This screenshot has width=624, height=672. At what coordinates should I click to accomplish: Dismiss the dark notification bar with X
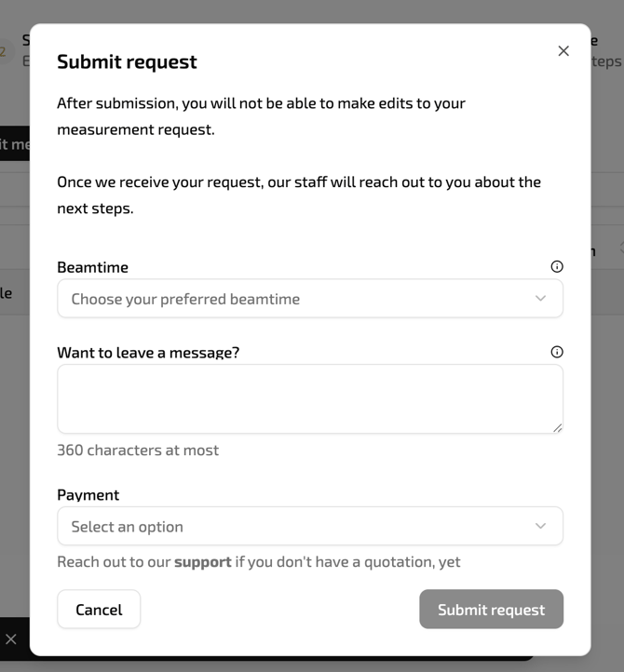[11, 639]
